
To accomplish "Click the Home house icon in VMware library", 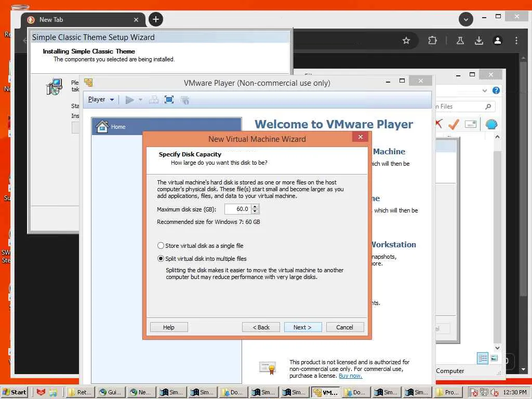I will (102, 127).
